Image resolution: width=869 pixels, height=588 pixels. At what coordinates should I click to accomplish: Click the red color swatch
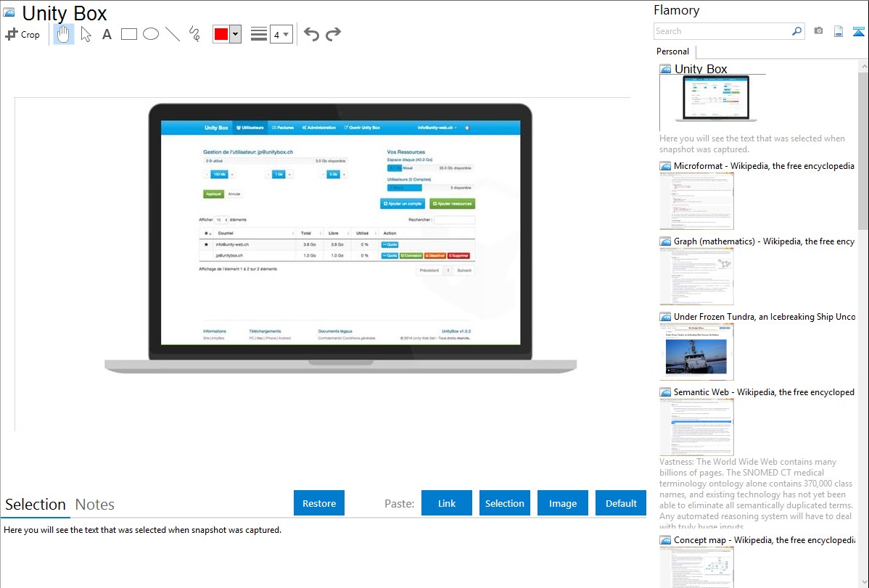221,34
